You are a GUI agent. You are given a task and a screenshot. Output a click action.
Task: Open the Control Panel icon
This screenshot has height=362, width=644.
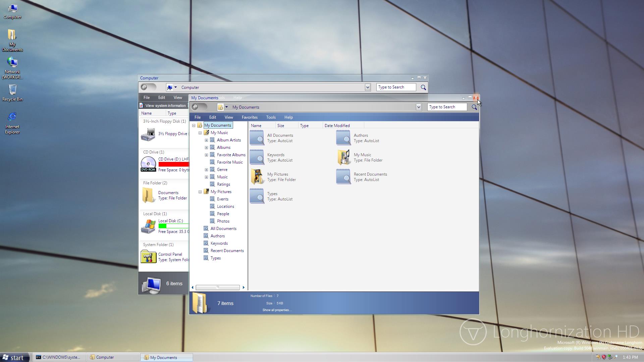148,257
